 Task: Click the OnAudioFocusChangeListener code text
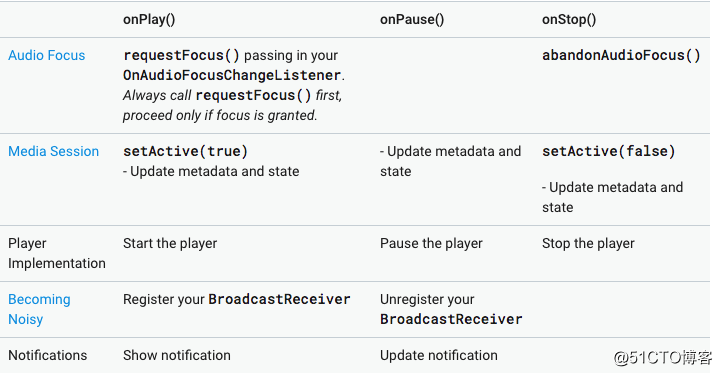tap(233, 75)
